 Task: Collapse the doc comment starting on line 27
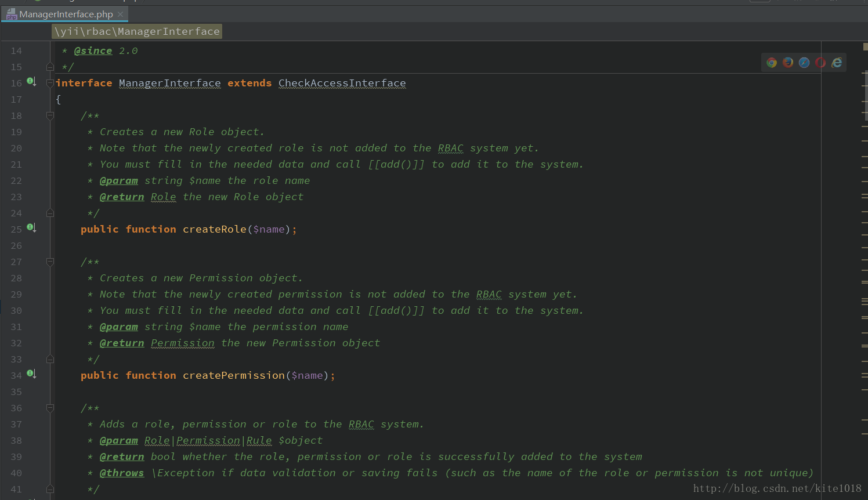[50, 262]
